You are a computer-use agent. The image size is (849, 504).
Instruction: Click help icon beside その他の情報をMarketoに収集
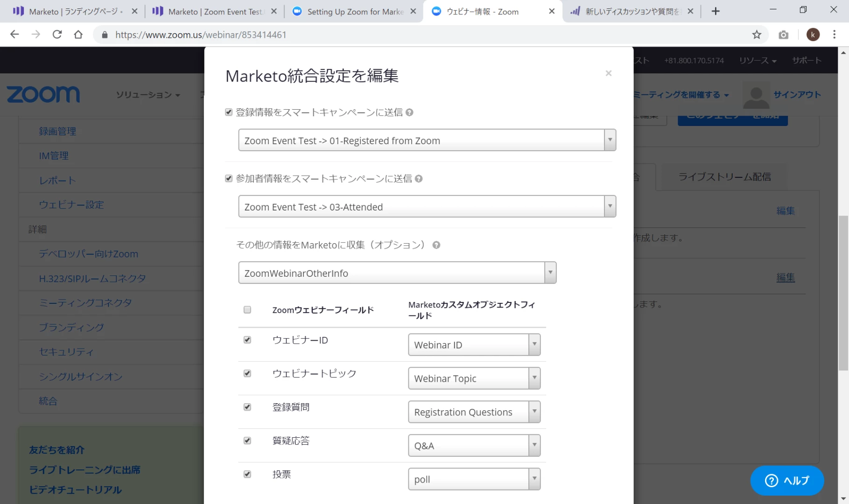[436, 245]
